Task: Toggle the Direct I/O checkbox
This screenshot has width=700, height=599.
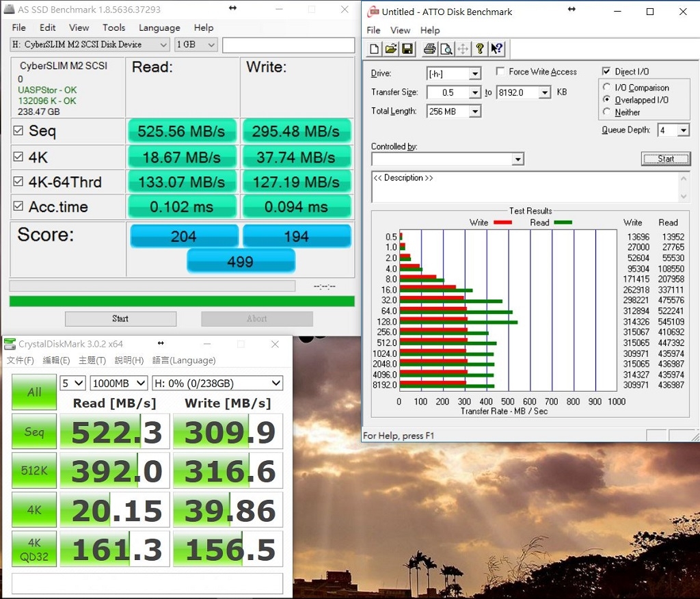Action: coord(606,72)
